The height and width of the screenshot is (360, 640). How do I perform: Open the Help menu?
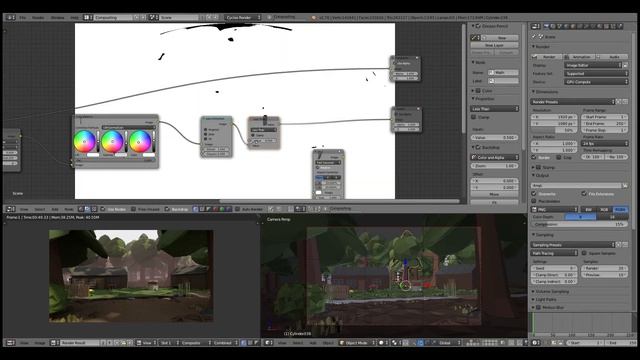[x=75, y=18]
